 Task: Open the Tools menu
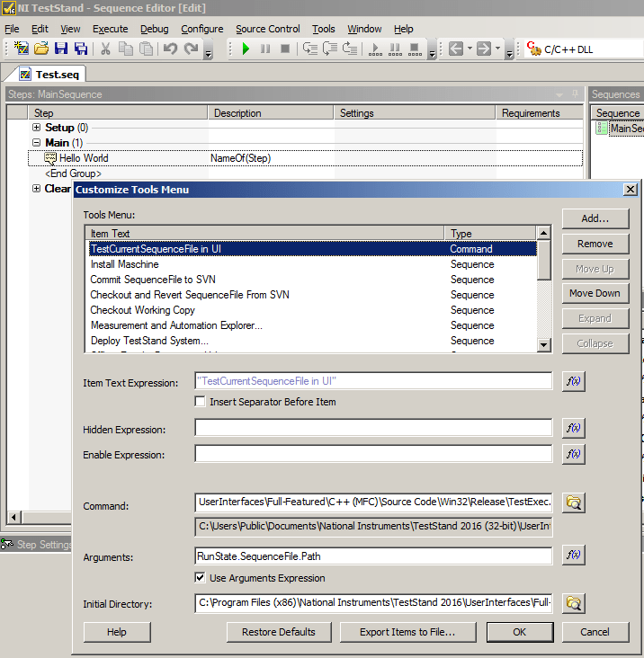[x=323, y=29]
